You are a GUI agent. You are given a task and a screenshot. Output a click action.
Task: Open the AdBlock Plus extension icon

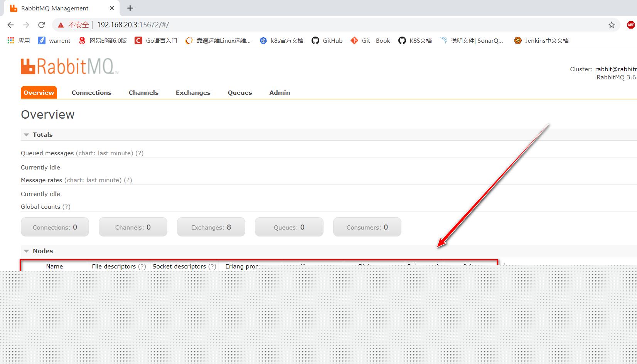point(631,25)
